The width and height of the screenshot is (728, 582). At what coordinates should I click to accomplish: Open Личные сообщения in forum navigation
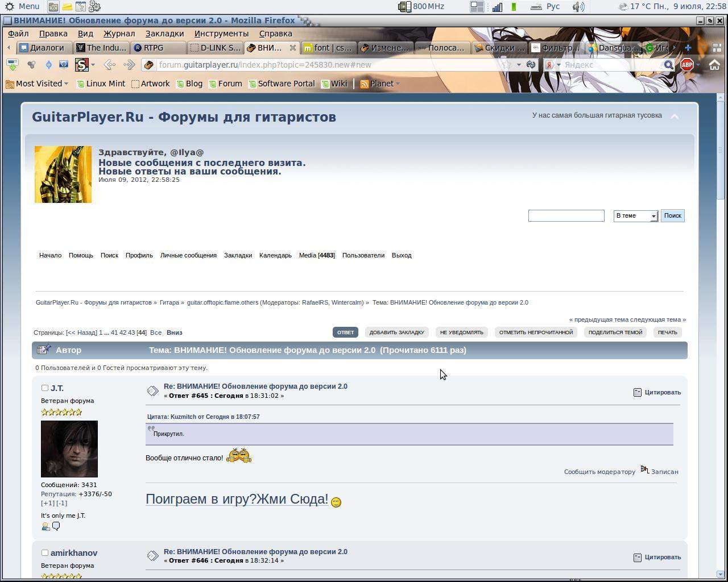(x=188, y=255)
